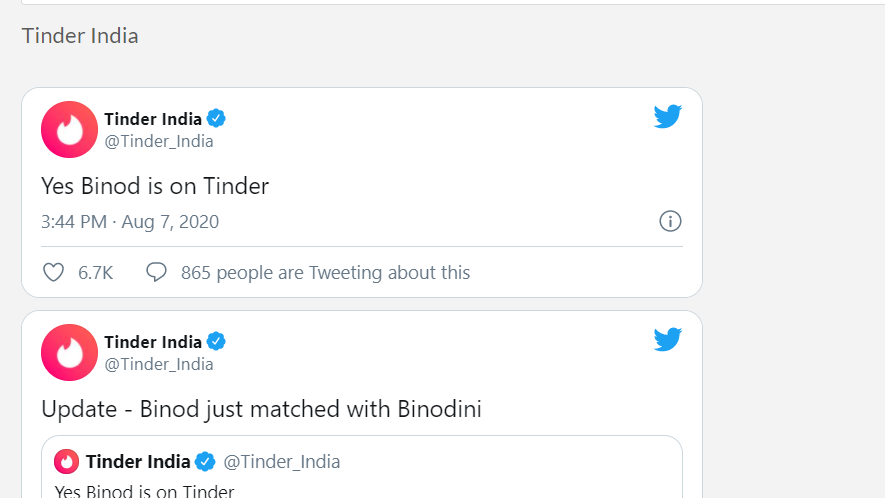
Task: Open info icon on first tweet
Action: (x=670, y=221)
